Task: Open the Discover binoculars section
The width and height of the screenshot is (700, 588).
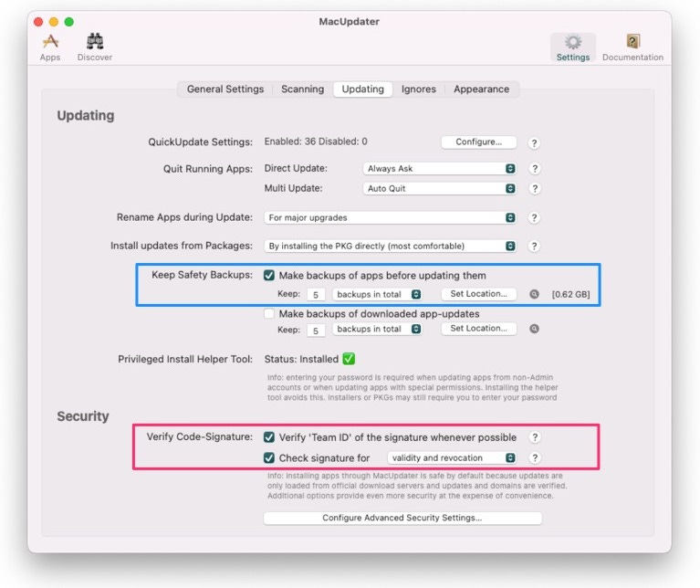Action: point(95,47)
